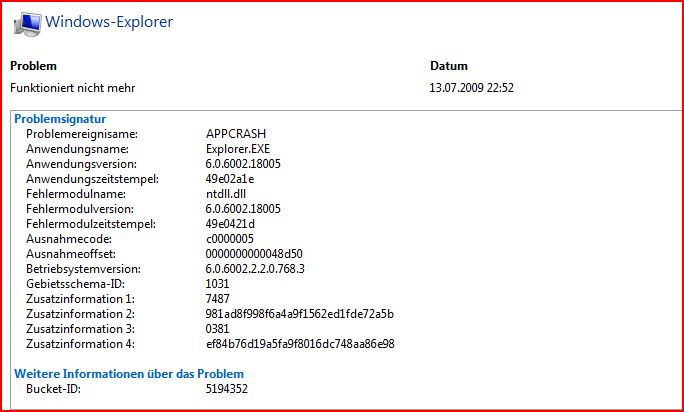
Task: Select the Gebietsschema-ID label
Action: pyautogui.click(x=75, y=284)
